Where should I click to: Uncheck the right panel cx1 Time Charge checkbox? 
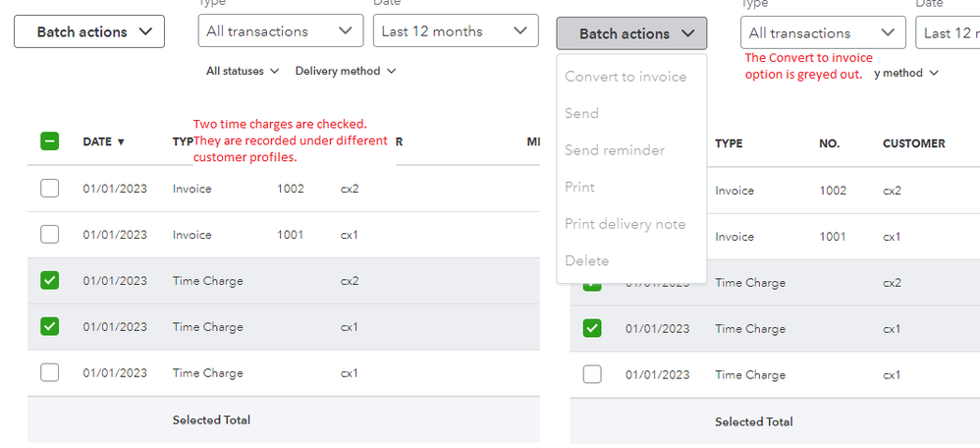coord(592,328)
